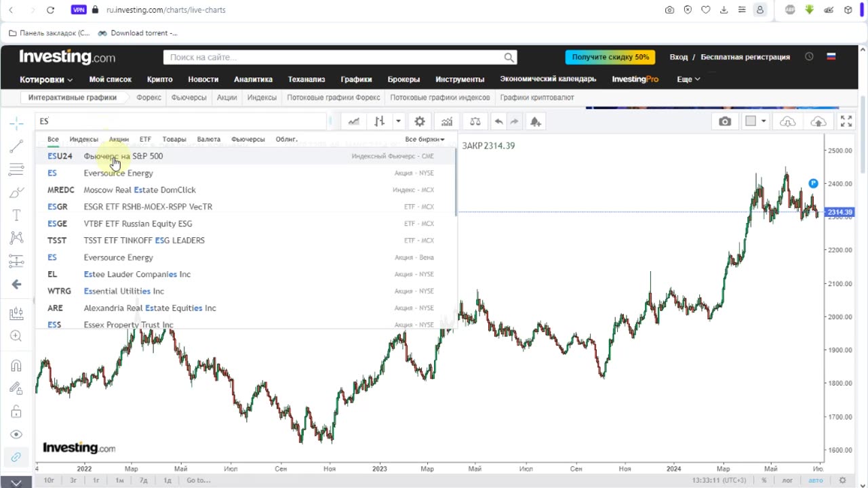Toggle the percent scale button
868x488 pixels.
coord(764,481)
